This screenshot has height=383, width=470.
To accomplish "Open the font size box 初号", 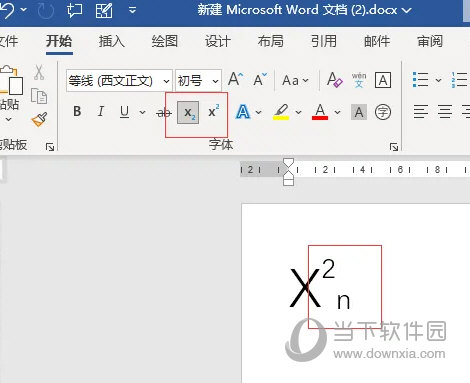I will (x=198, y=80).
